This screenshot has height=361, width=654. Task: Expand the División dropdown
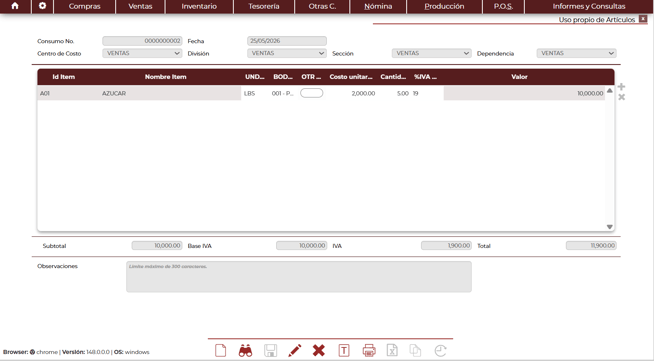pos(287,53)
